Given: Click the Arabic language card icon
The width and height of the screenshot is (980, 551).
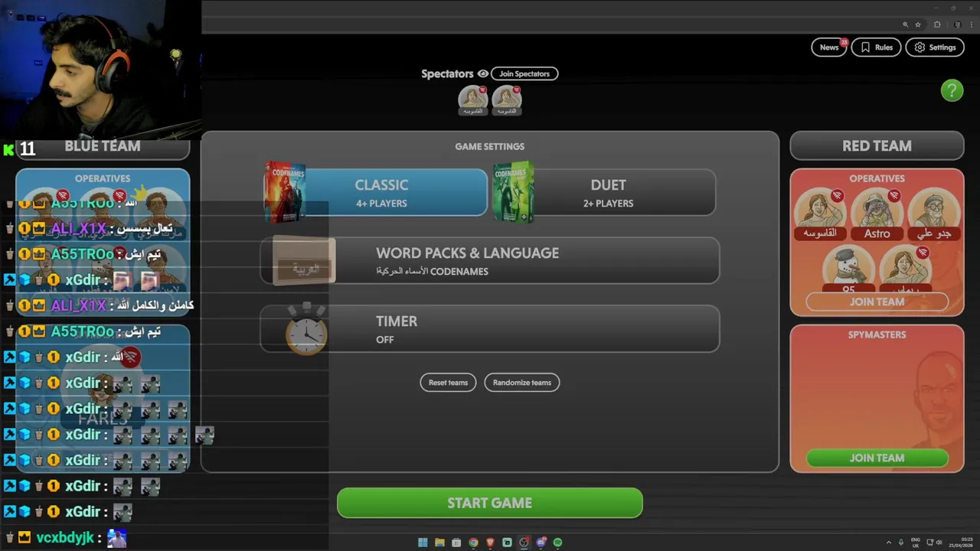Looking at the screenshot, I should [304, 262].
